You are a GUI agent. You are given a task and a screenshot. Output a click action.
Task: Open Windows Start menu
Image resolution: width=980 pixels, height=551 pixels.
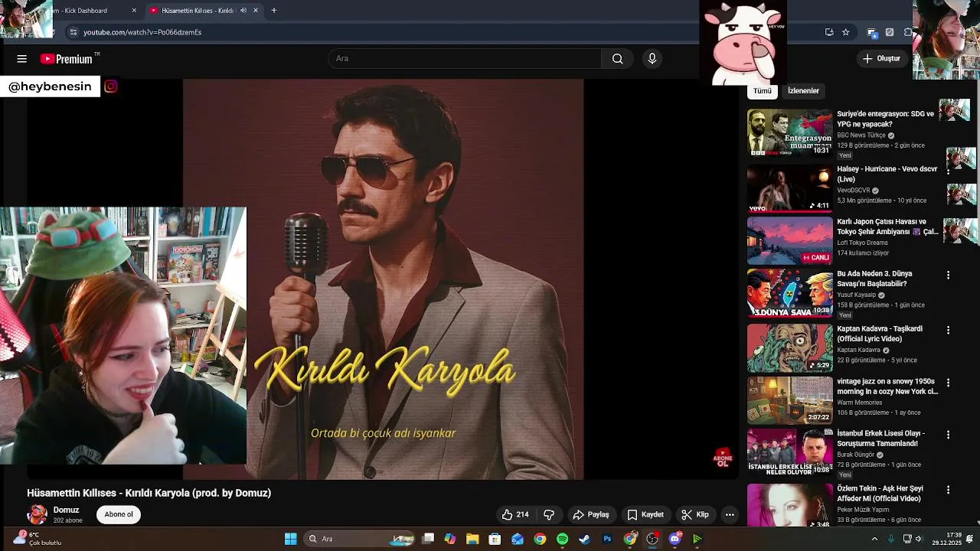[x=291, y=540]
